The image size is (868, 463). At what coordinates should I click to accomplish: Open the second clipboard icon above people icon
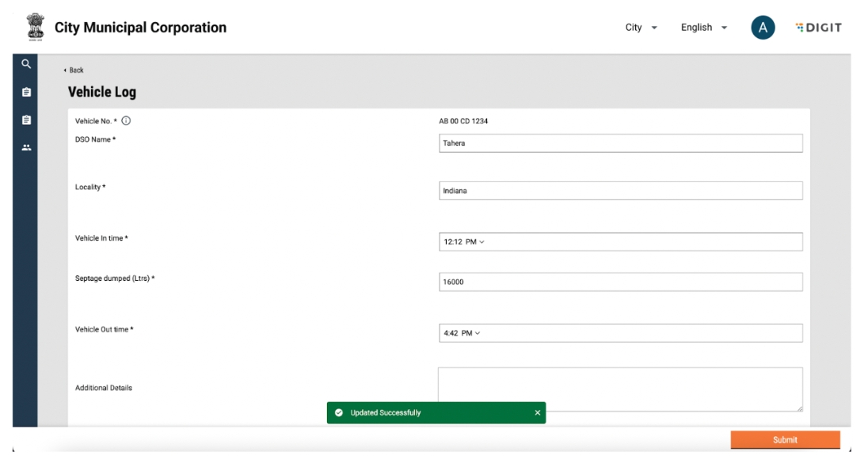click(26, 120)
